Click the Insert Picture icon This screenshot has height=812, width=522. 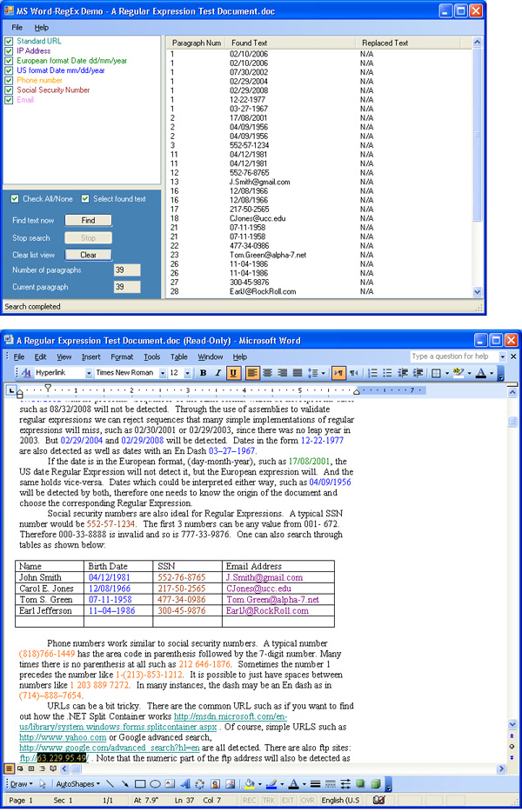[x=231, y=784]
